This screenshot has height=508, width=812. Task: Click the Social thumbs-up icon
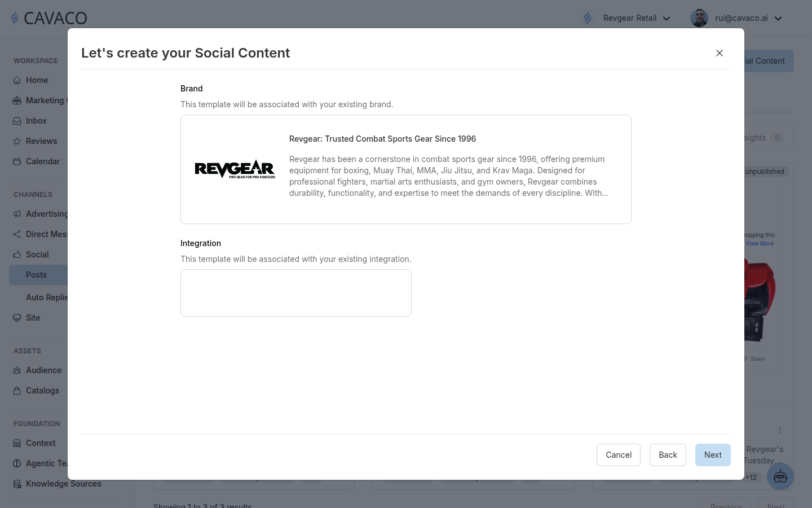tap(17, 255)
